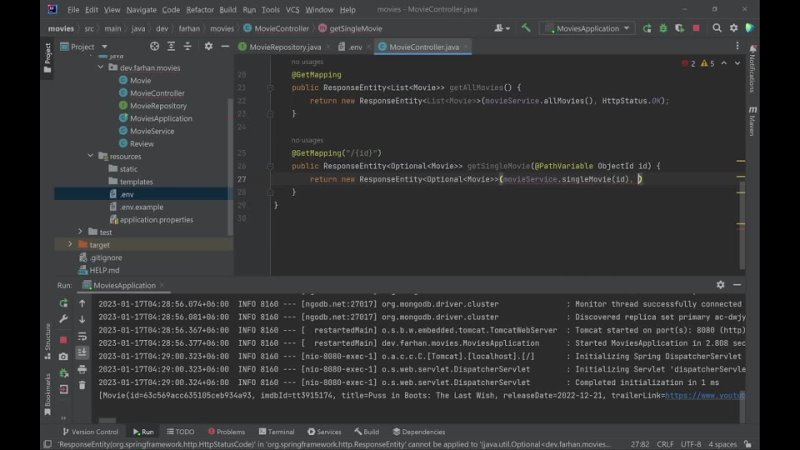
Task: Click collapse all icon in Project panel
Action: tap(187, 46)
